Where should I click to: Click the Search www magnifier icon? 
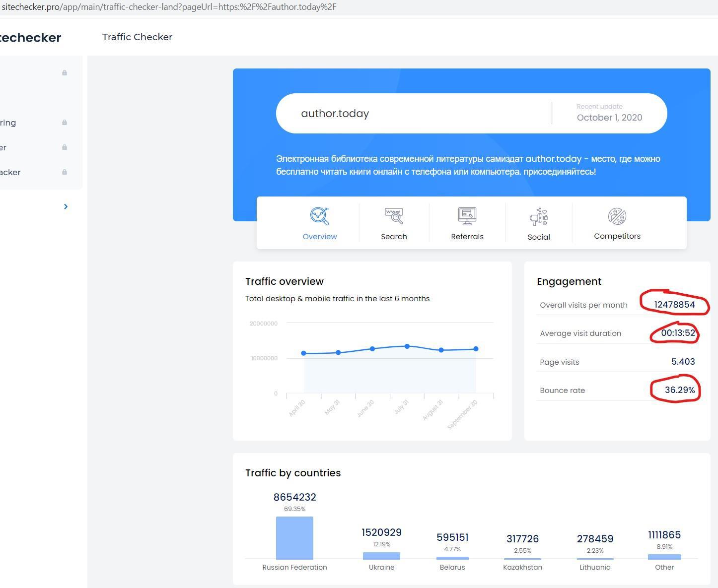[394, 216]
